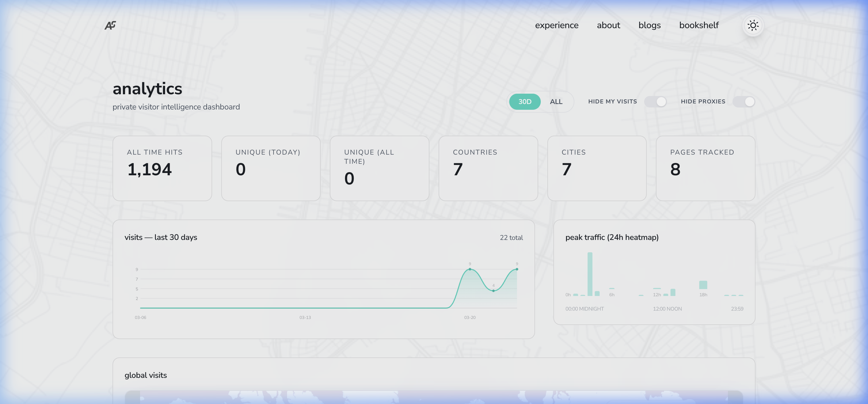
Task: Click the UNIQUE (TODAY) stat card
Action: [271, 168]
